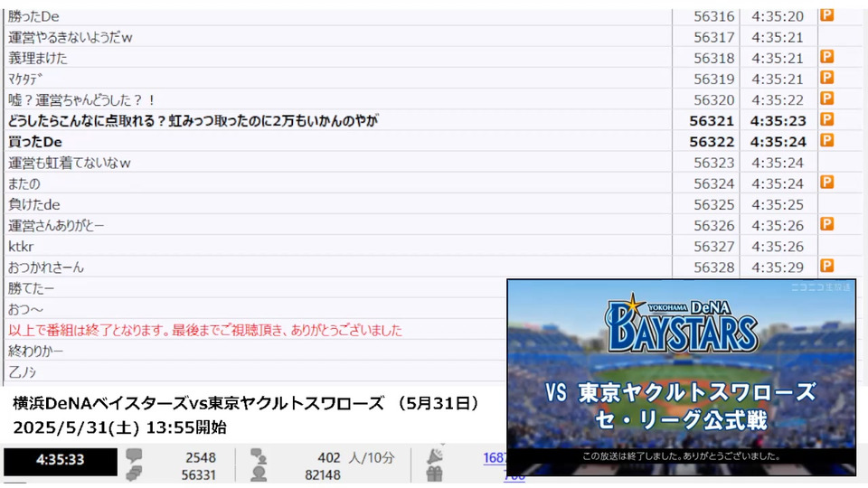Click the BayStars broadcast video thumbnail

coord(682,378)
